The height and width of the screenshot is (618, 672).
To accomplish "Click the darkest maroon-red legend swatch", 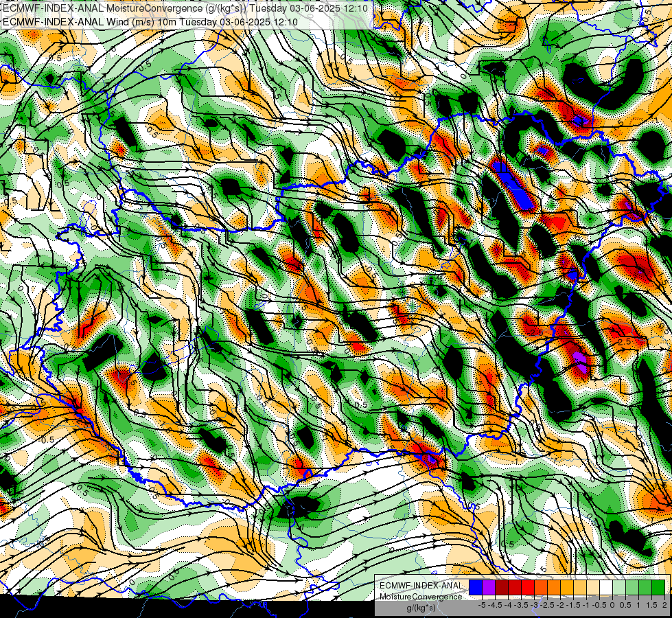I will coord(502,587).
